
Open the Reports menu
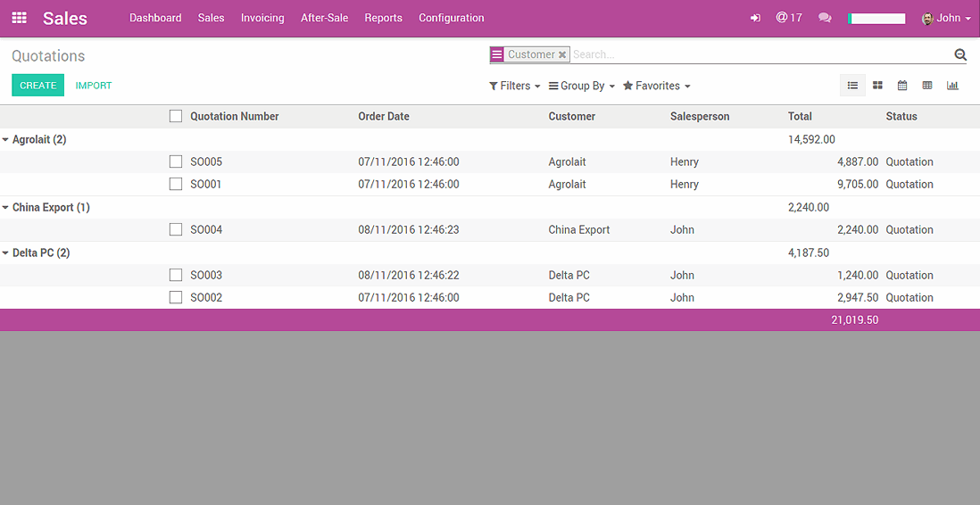[383, 18]
